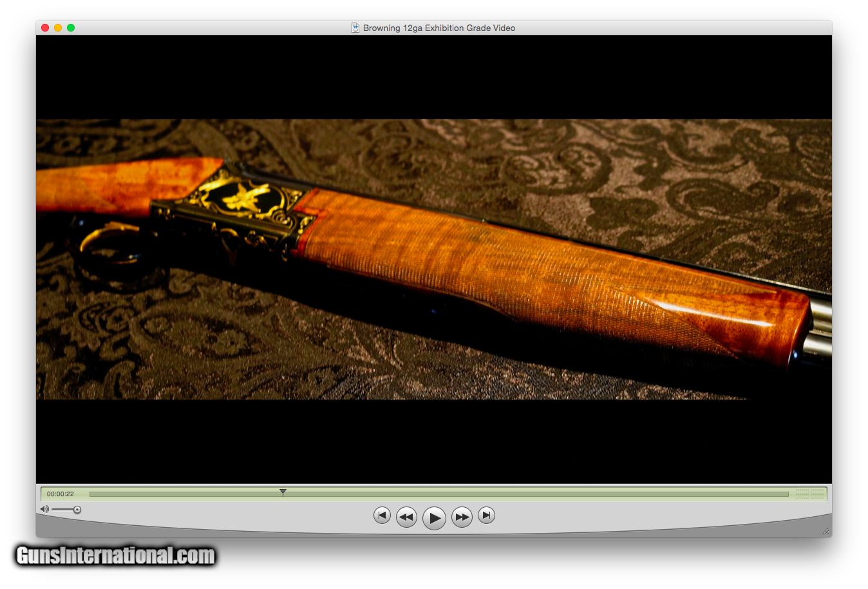Zoom the window with the green button
Screen dimensions: 868x589
tap(71, 28)
